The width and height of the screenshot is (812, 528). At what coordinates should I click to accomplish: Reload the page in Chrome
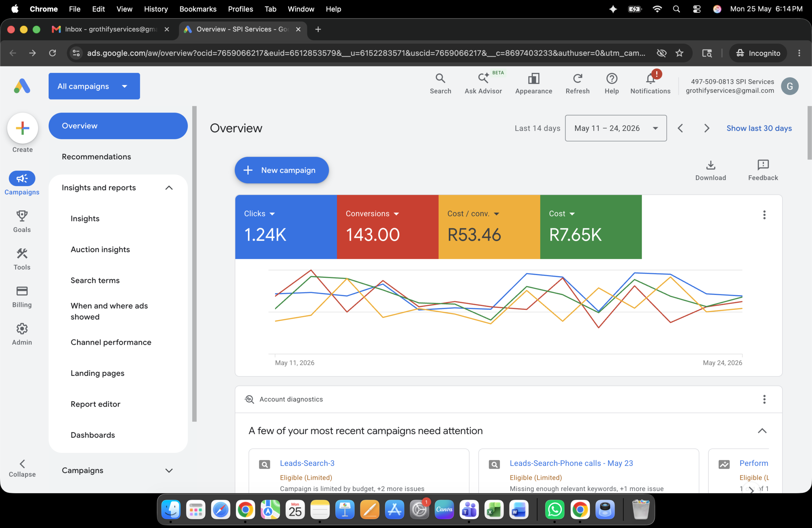click(x=52, y=53)
